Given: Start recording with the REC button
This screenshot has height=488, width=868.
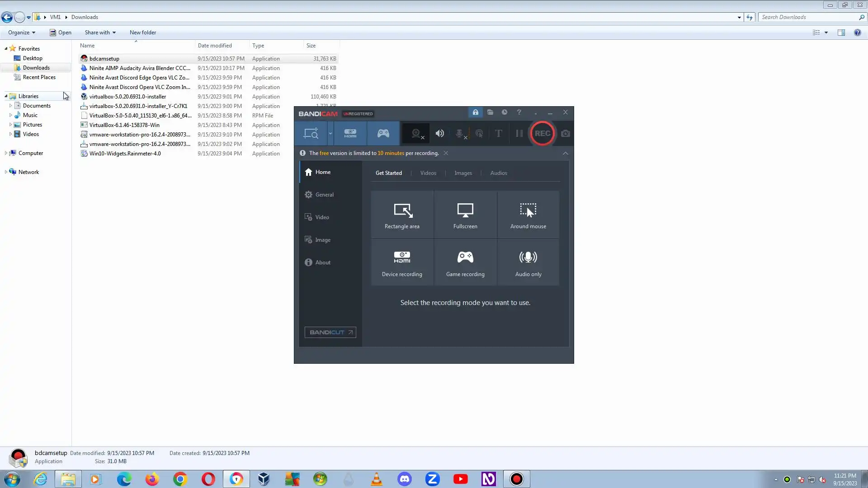Looking at the screenshot, I should click(542, 133).
